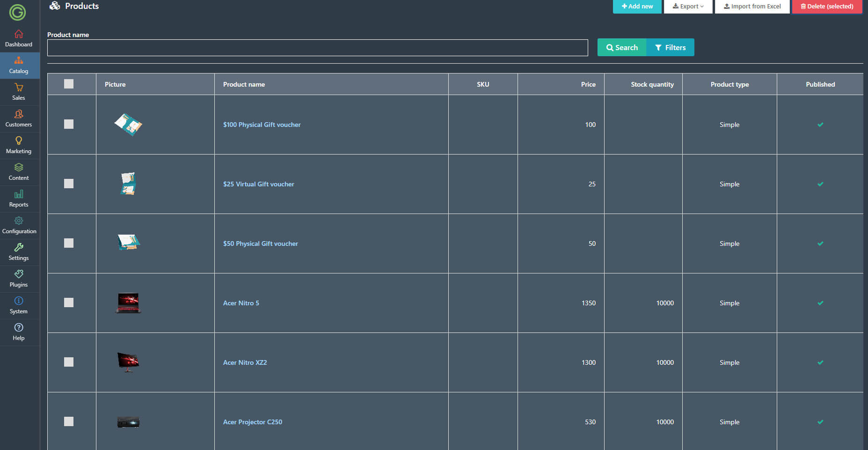Open the Settings wrench icon
868x450 pixels.
tap(19, 247)
